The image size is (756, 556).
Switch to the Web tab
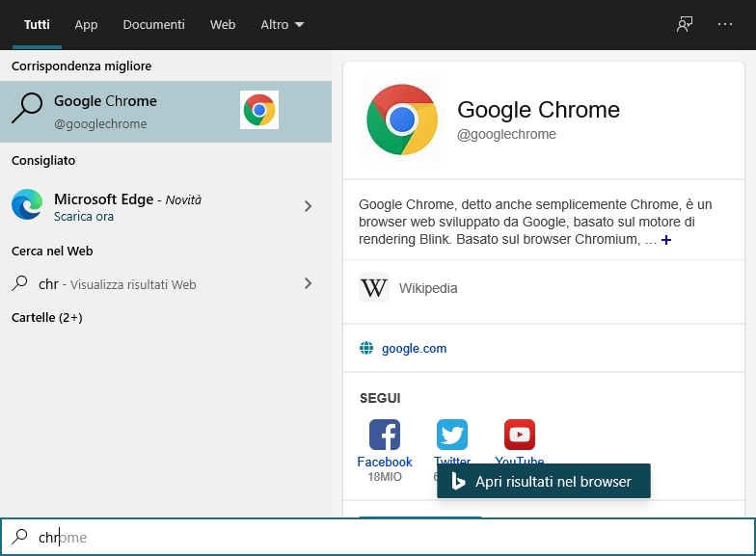[222, 25]
